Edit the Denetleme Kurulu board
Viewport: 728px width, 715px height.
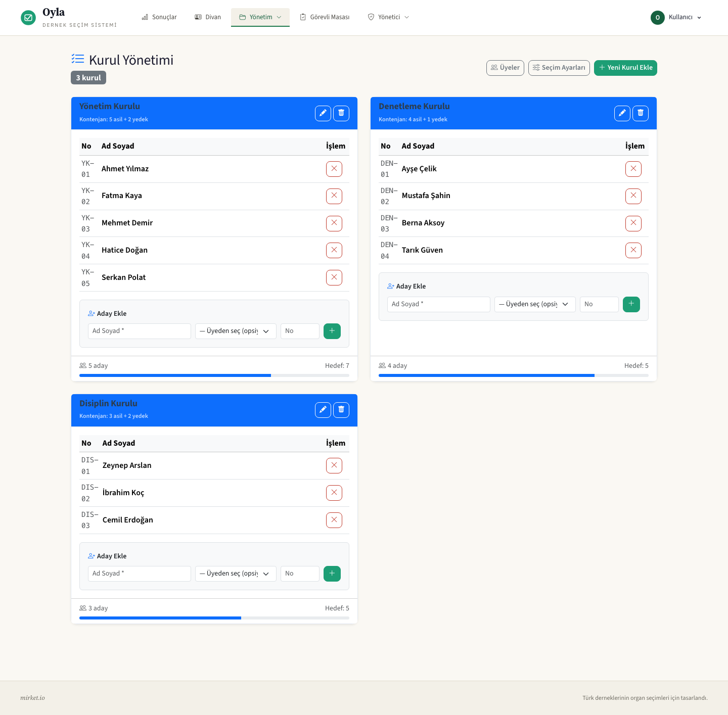click(x=622, y=113)
